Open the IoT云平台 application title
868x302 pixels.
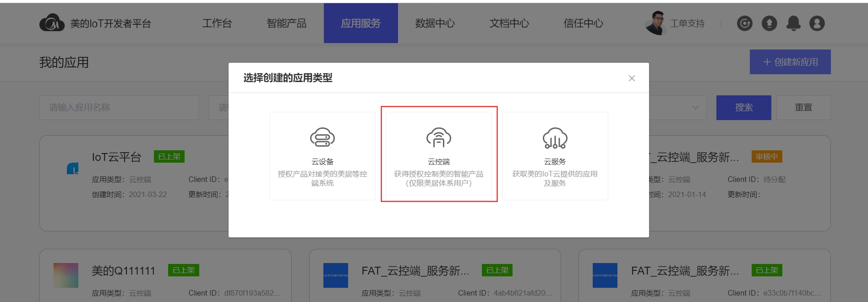point(116,157)
